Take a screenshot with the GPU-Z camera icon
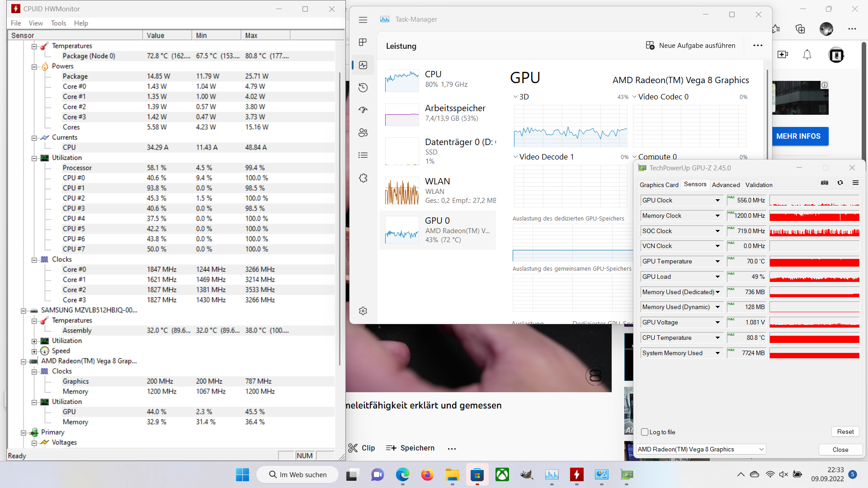Viewport: 868px width, 488px height. point(824,183)
